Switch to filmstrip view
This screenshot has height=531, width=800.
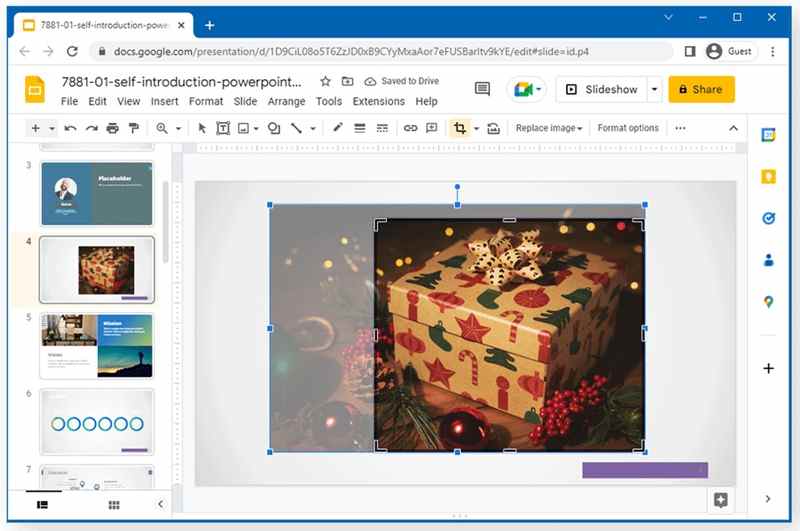coord(42,504)
